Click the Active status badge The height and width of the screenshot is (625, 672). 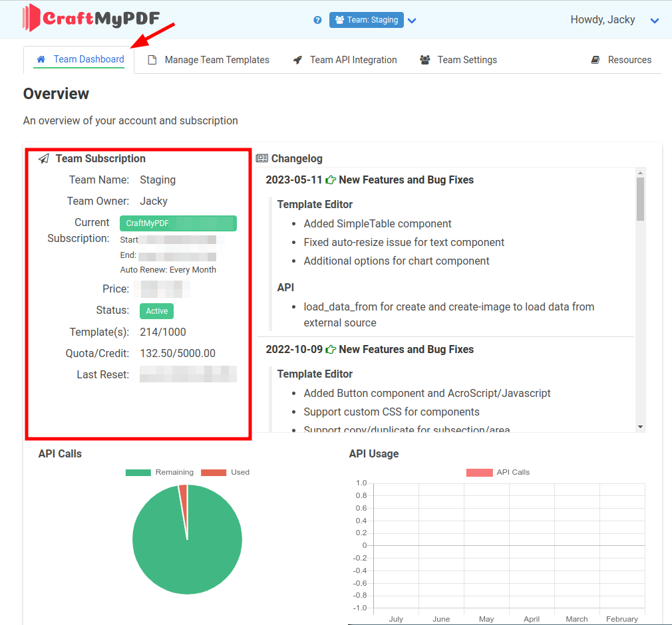[156, 311]
